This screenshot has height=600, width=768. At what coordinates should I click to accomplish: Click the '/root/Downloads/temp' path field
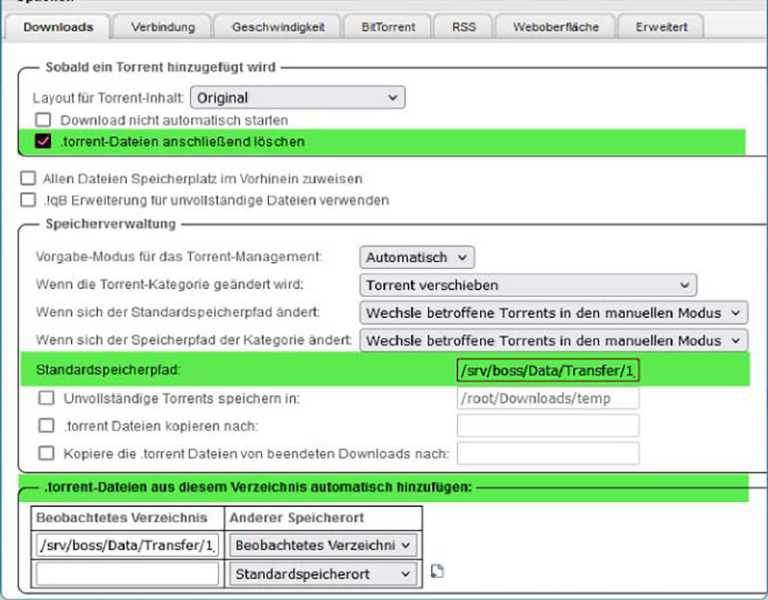point(547,398)
